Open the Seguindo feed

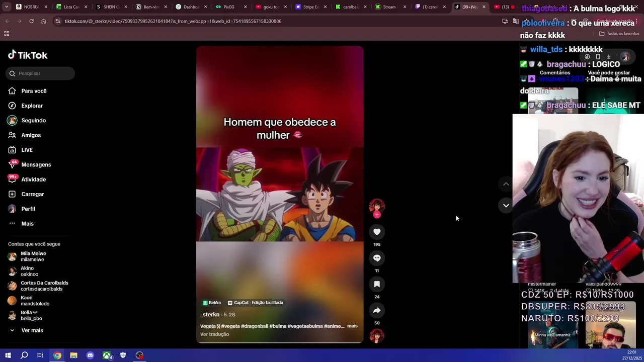click(33, 121)
